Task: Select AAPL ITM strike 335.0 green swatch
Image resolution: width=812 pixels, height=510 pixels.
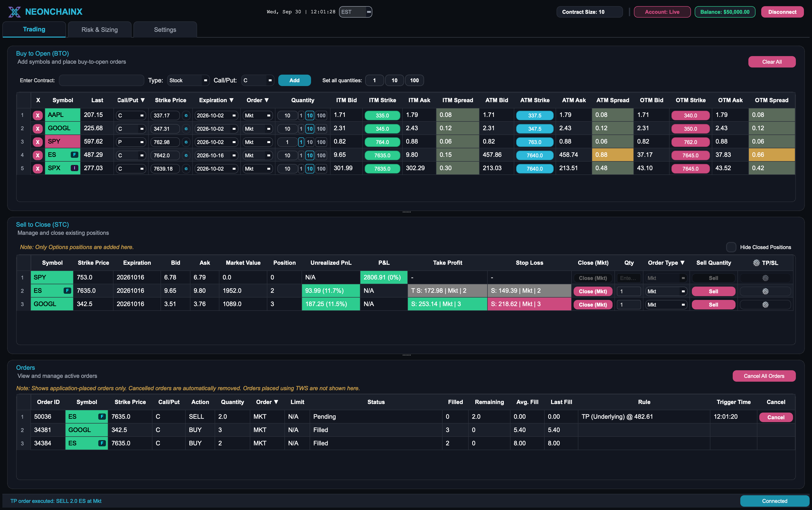Action: 382,115
